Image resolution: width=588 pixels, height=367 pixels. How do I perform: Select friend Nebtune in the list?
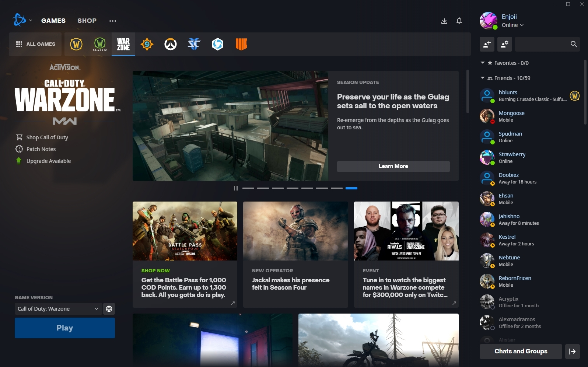click(x=529, y=261)
